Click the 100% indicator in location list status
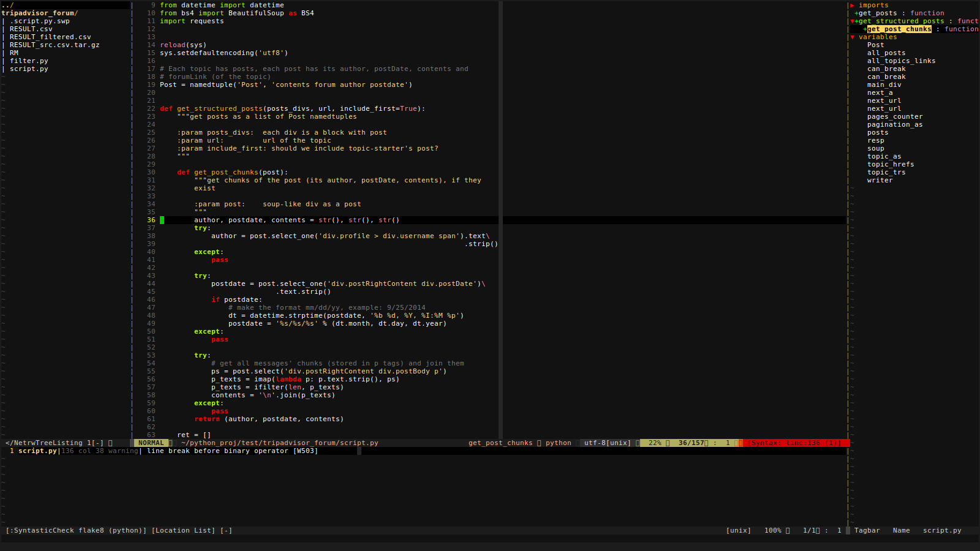Image resolution: width=980 pixels, height=551 pixels. pyautogui.click(x=772, y=530)
